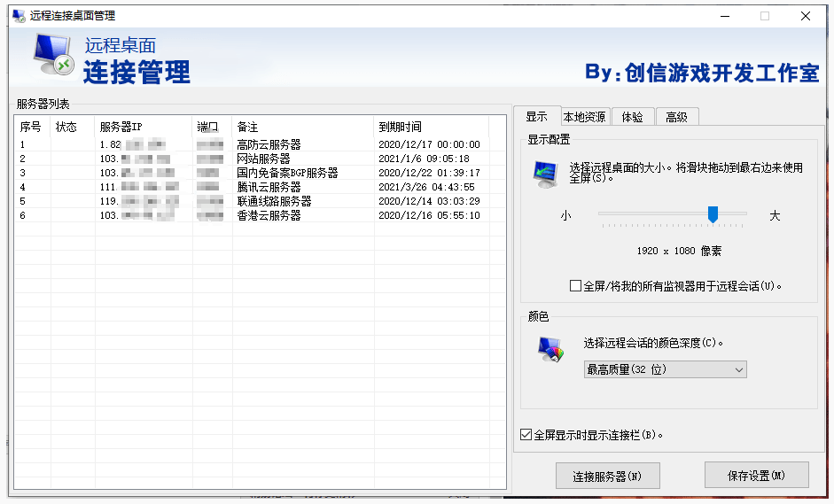Switch to the 本地资源 tab
Viewport: 834px width, 504px height.
tap(584, 117)
